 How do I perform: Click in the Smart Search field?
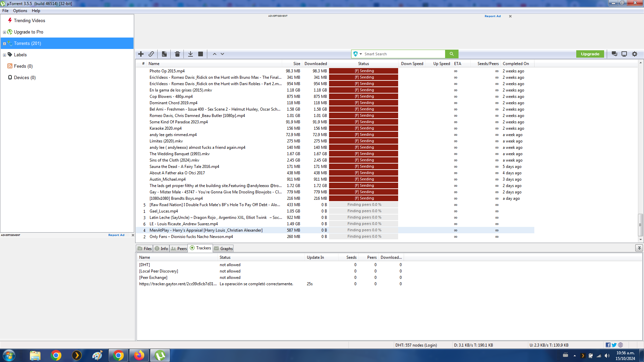pyautogui.click(x=402, y=54)
